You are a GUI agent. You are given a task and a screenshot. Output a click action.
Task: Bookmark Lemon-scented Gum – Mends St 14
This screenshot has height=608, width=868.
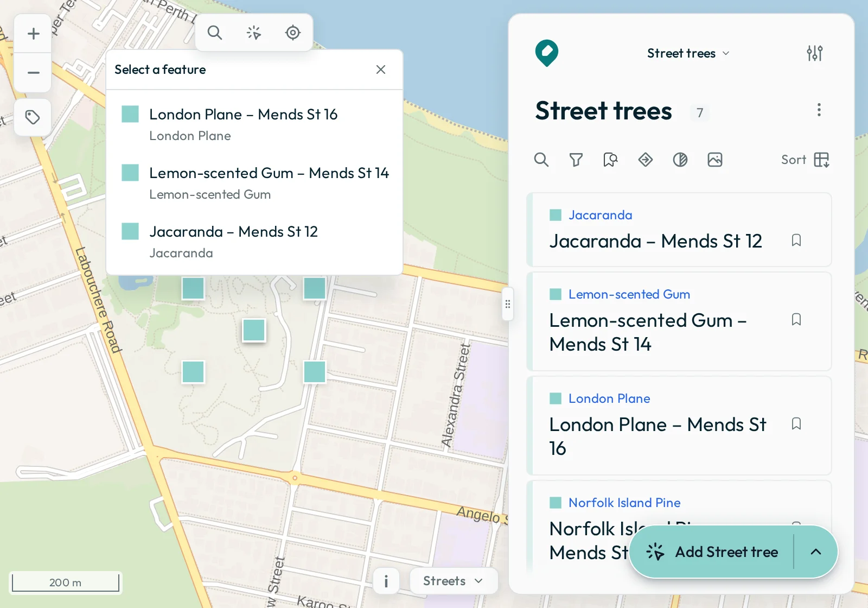click(x=796, y=320)
